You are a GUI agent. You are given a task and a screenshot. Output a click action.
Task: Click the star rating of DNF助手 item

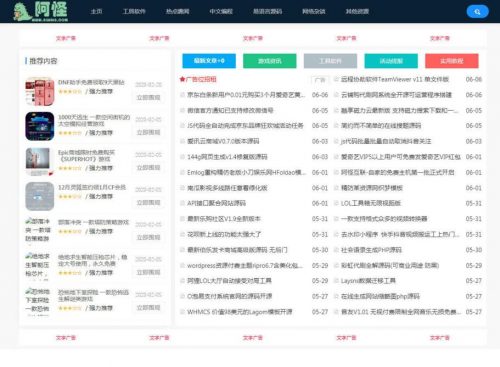coord(70,92)
